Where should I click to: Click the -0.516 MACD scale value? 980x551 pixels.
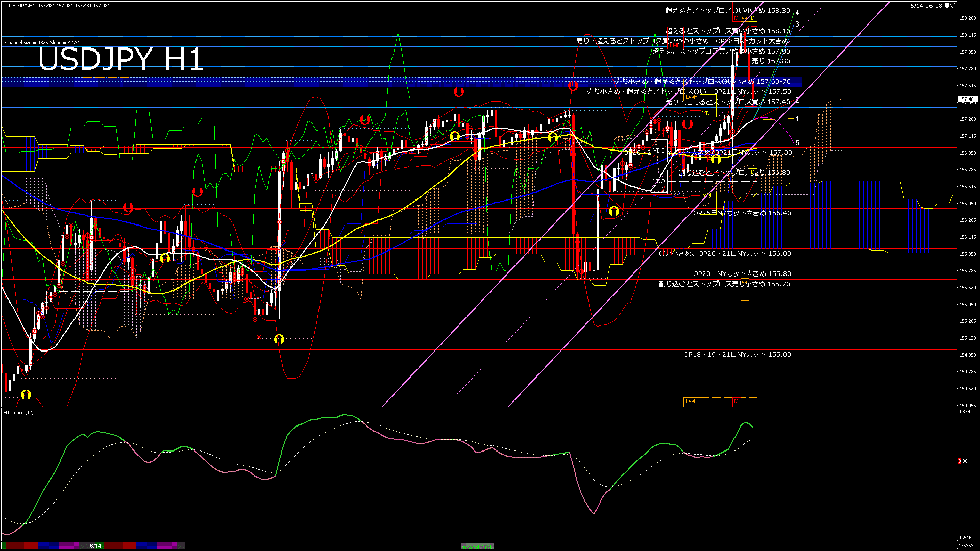[x=965, y=538]
